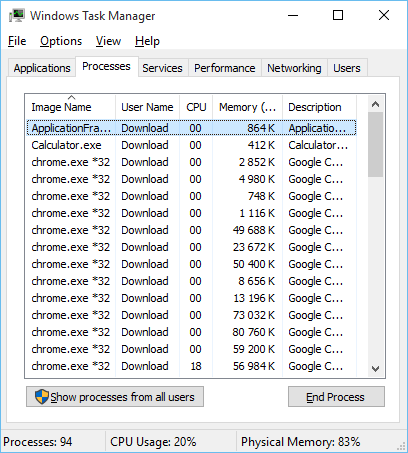Click the Applicatio... description cell
Viewport: 408px width, 453px height.
click(x=317, y=128)
